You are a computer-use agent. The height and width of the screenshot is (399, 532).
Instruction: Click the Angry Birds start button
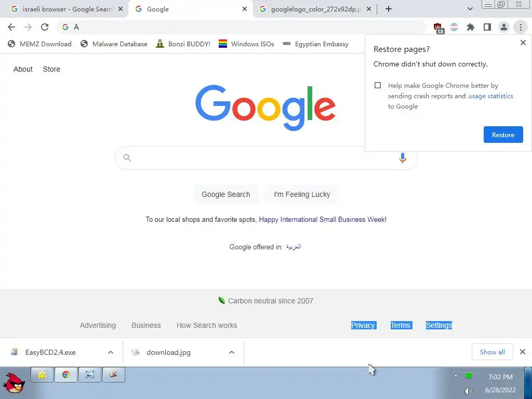coord(14,383)
